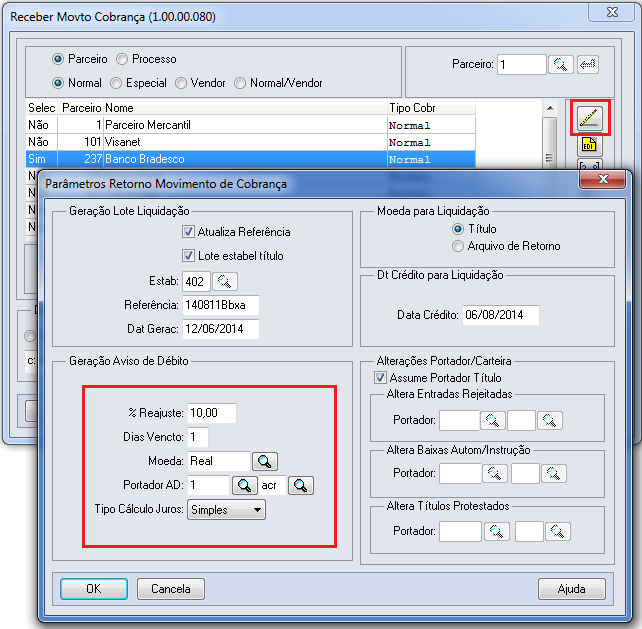Select the Arquivo de Retorno option

point(458,246)
